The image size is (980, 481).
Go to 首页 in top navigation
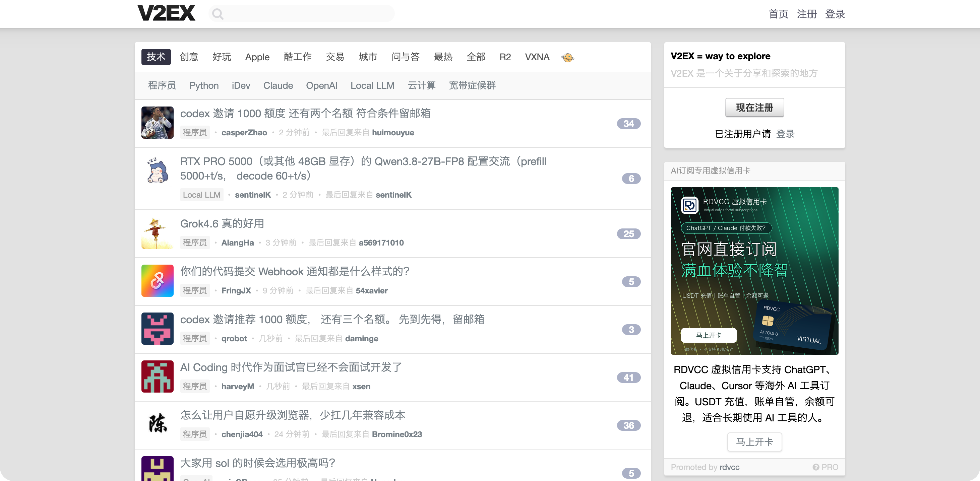[x=778, y=14]
